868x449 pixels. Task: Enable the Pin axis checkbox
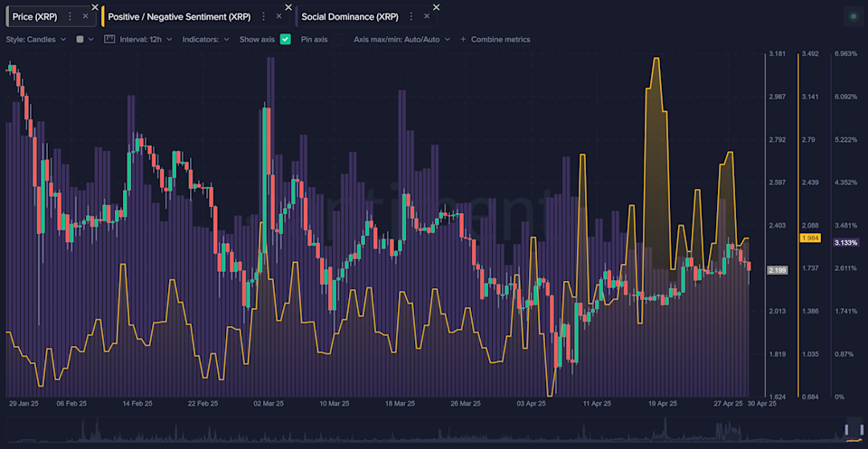337,39
